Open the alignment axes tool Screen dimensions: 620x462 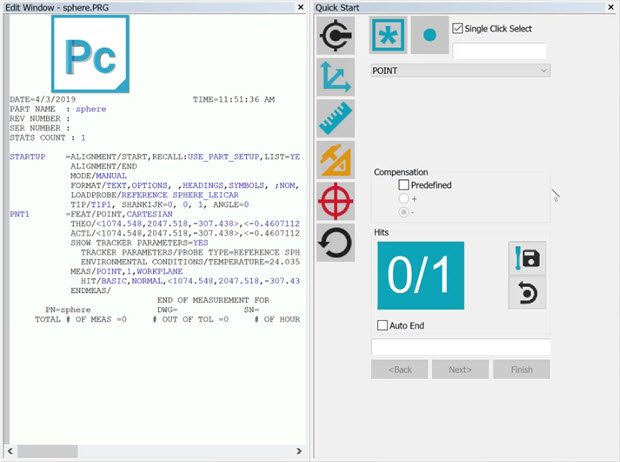(x=336, y=77)
